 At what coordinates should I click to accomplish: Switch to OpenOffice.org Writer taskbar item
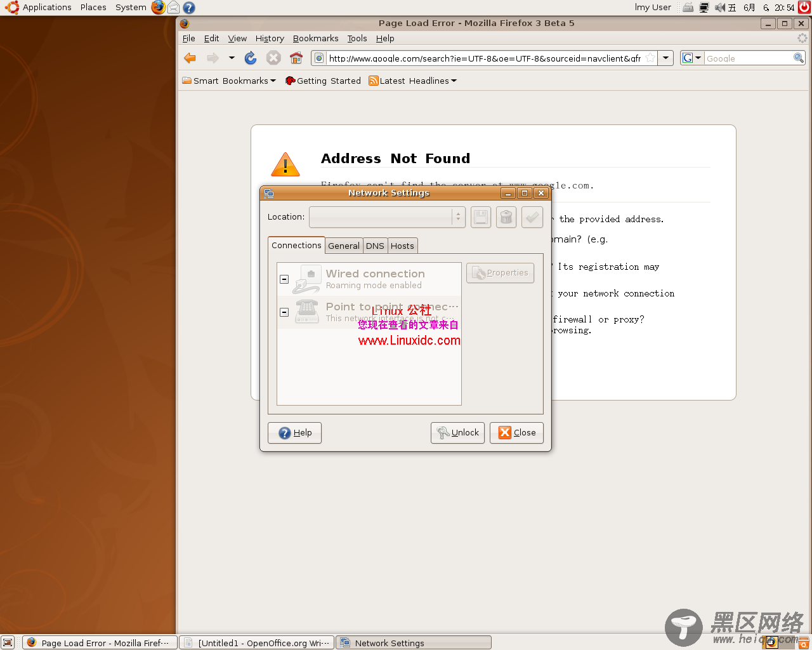point(256,642)
